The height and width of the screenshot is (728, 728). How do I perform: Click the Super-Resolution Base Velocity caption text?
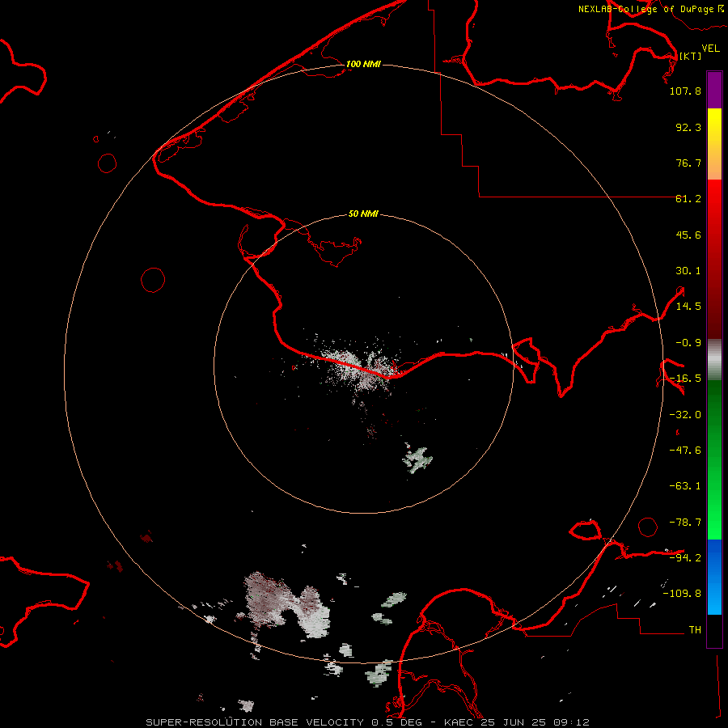(367, 722)
